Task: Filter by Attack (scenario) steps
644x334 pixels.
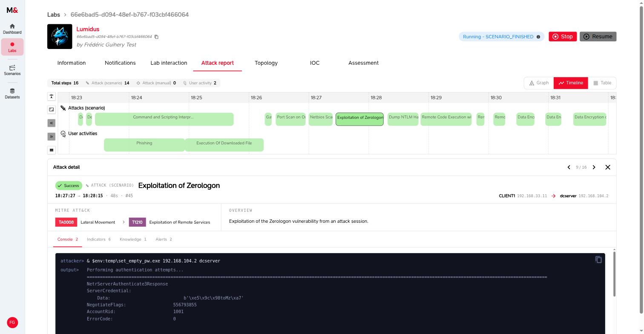Action: point(107,83)
